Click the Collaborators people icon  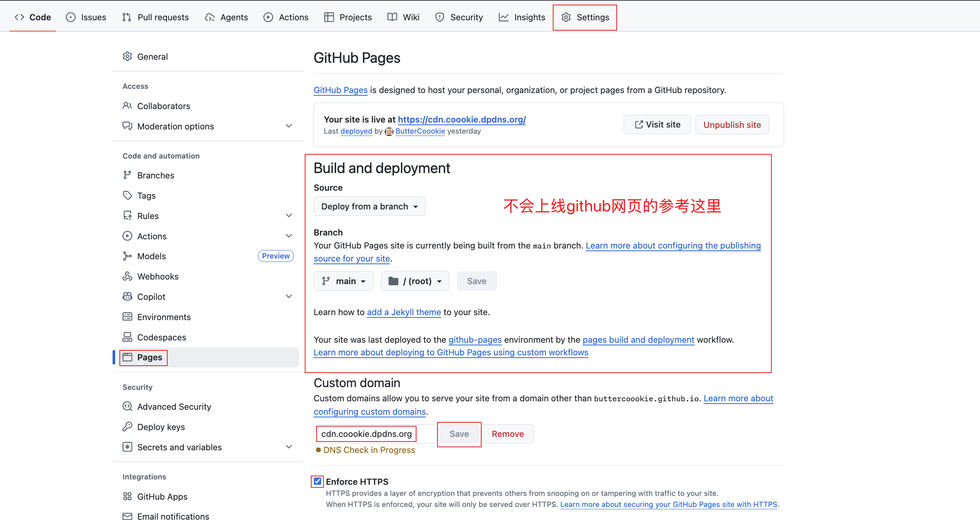[127, 106]
